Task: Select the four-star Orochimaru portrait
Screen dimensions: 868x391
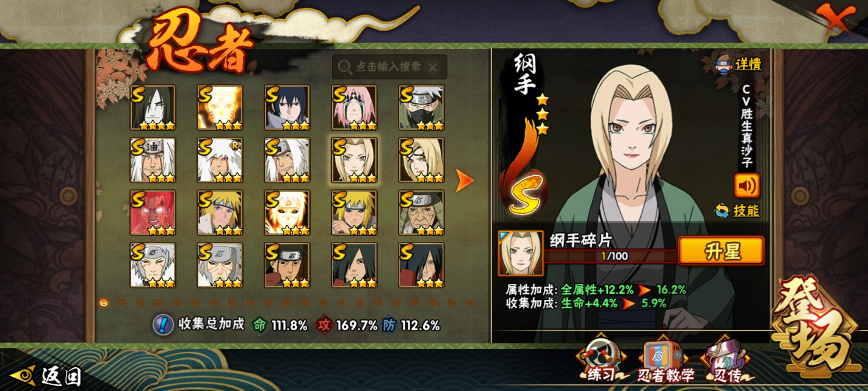Action: click(153, 108)
